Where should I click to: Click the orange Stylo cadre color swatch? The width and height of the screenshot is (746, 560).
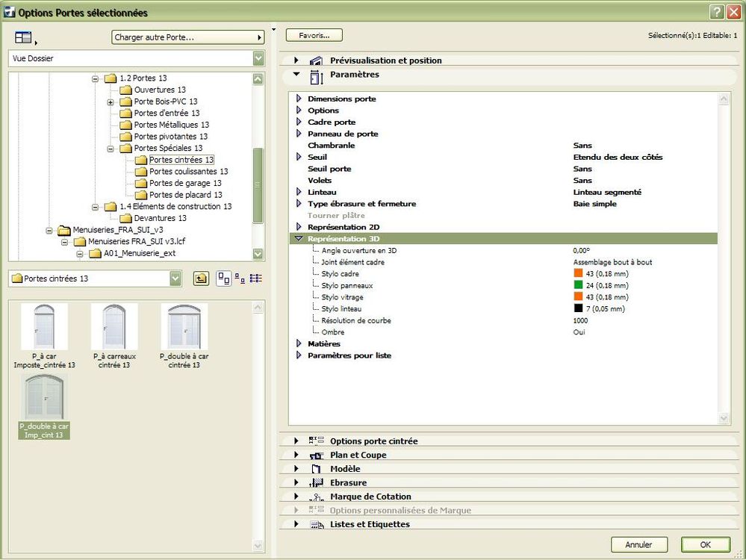tap(578, 274)
